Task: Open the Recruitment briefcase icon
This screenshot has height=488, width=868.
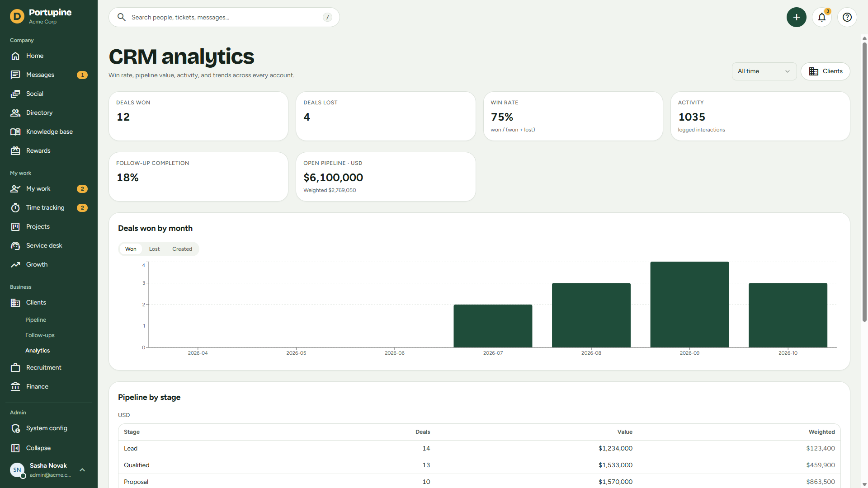Action: 15,367
